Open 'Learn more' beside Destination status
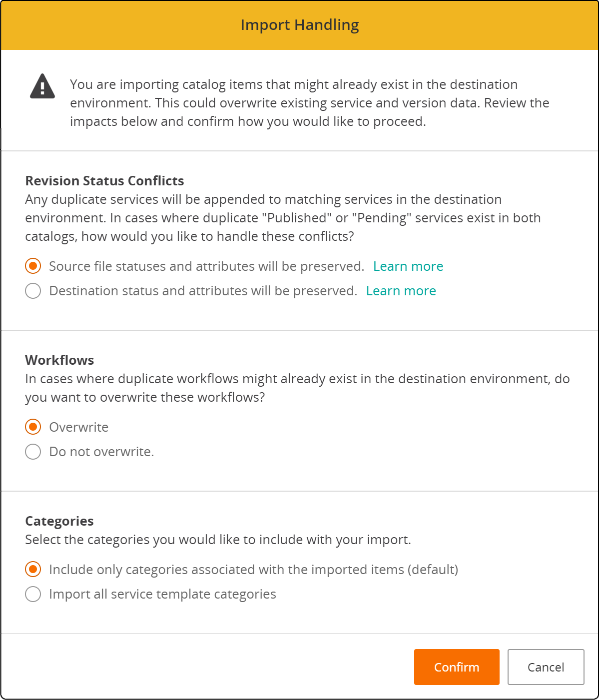 click(x=401, y=291)
